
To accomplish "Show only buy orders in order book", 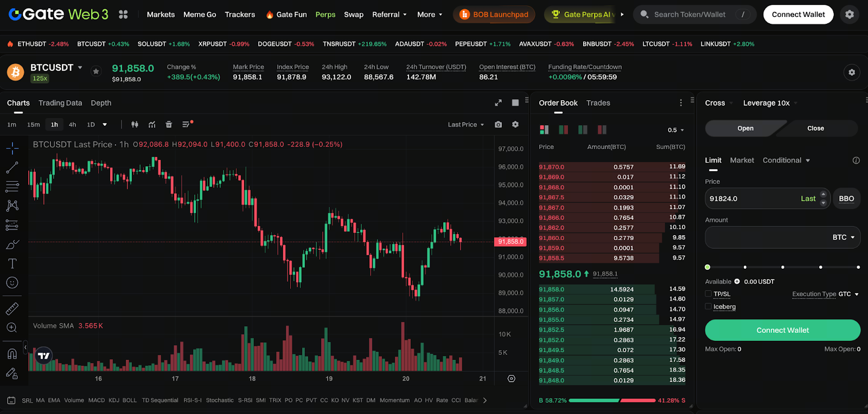I will pos(583,130).
